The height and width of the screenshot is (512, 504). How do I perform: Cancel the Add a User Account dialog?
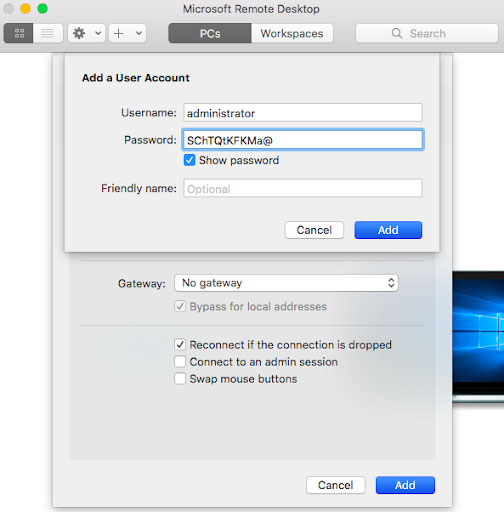click(314, 230)
